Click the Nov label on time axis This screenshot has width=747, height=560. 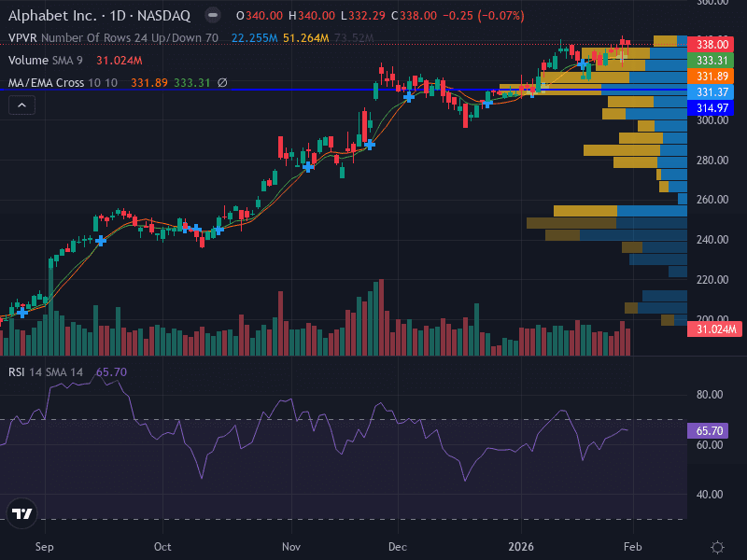[x=291, y=547]
